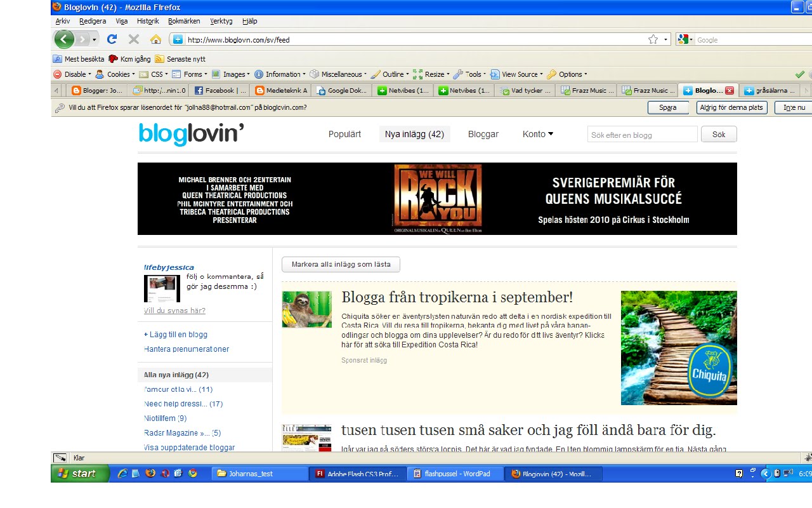Reload the page with the Refresh icon
This screenshot has width=812, height=508.
[112, 39]
